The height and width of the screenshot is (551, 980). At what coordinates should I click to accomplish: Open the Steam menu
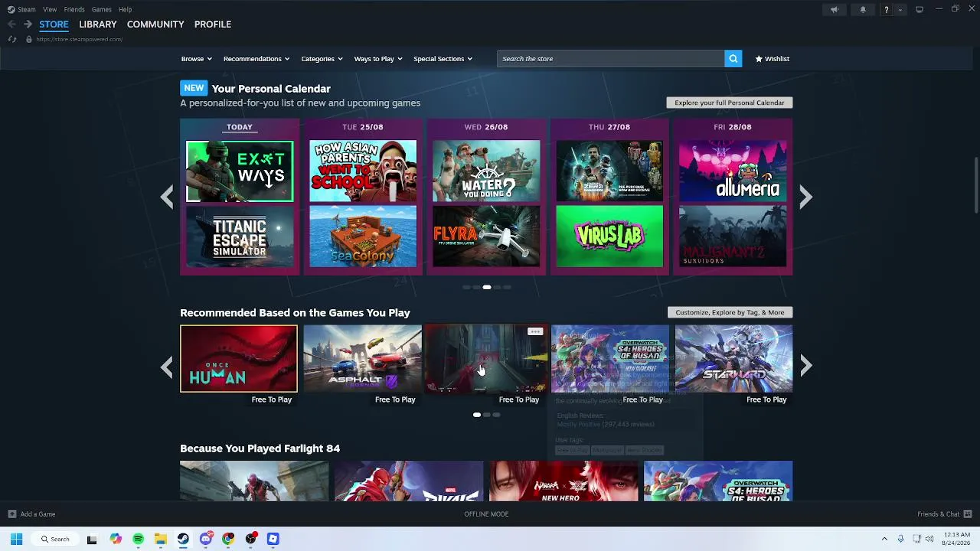point(27,9)
